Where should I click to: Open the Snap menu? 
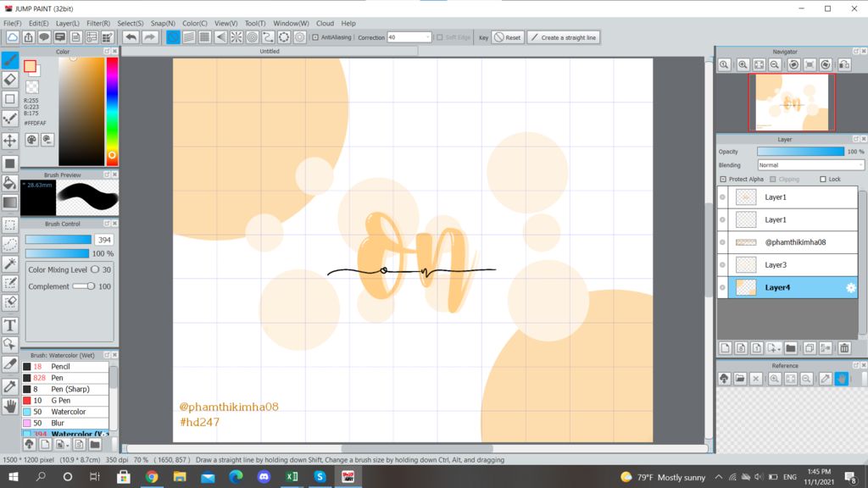tap(163, 23)
